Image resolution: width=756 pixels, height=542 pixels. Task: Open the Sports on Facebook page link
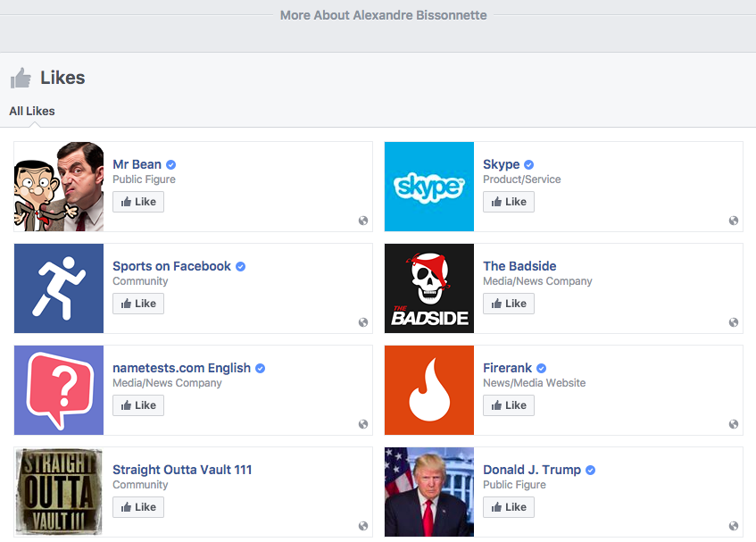[x=171, y=266]
